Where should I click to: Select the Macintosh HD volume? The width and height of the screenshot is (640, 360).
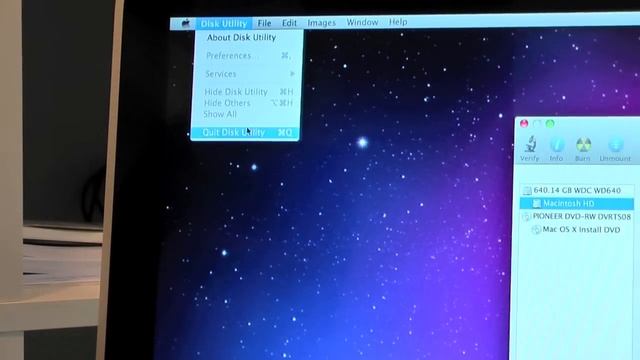pos(576,203)
